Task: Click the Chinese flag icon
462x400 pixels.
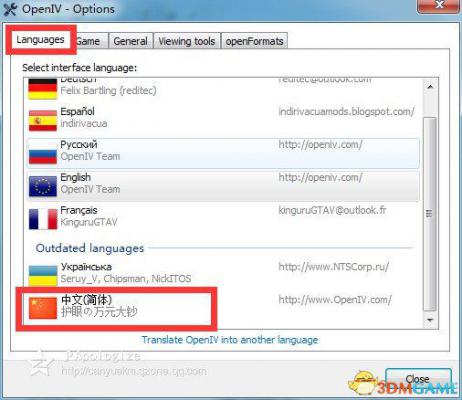Action: [x=43, y=308]
